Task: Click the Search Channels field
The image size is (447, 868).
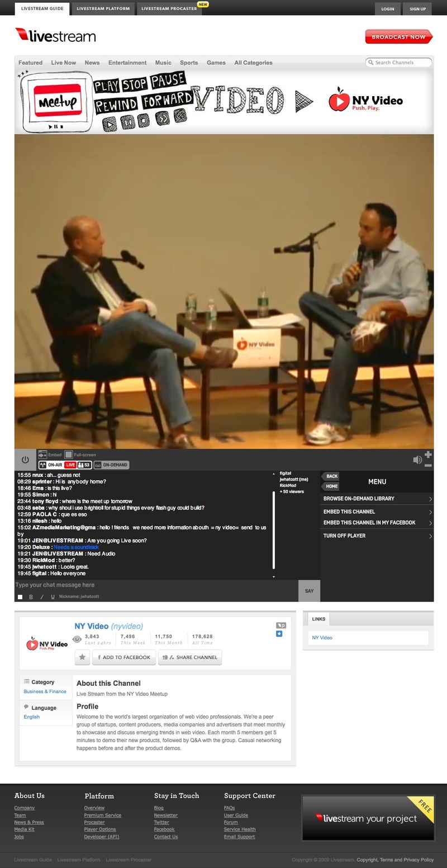Action: pyautogui.click(x=398, y=63)
